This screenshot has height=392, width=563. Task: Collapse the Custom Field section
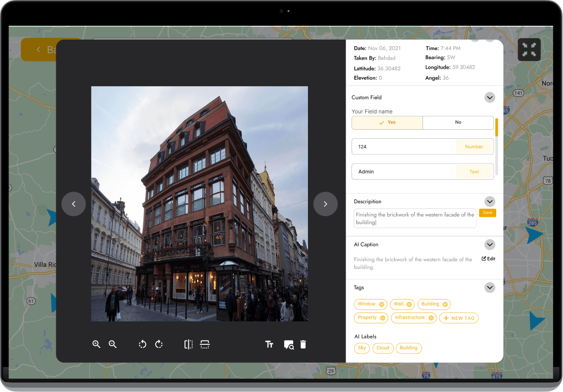pyautogui.click(x=490, y=97)
